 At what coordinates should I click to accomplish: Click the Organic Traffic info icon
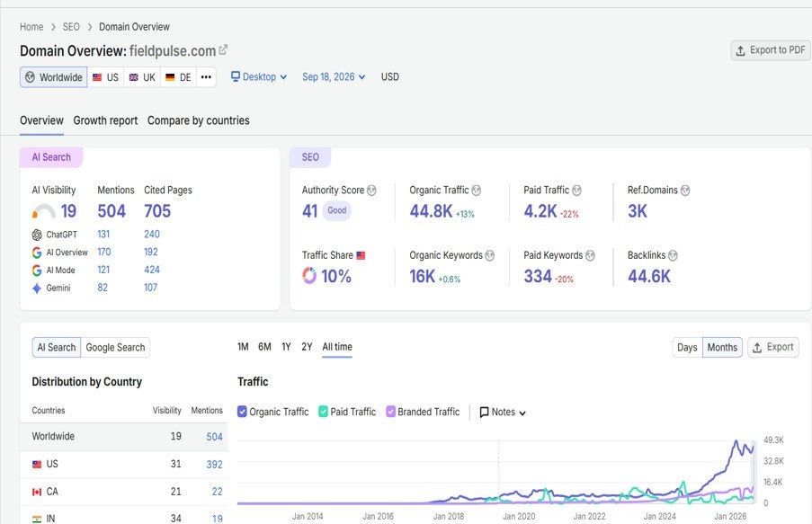click(477, 191)
